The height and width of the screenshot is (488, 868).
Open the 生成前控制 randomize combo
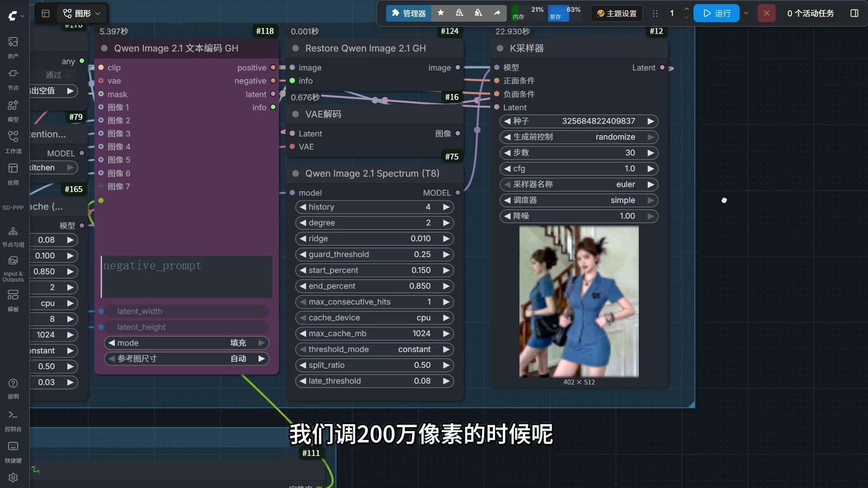(x=579, y=137)
